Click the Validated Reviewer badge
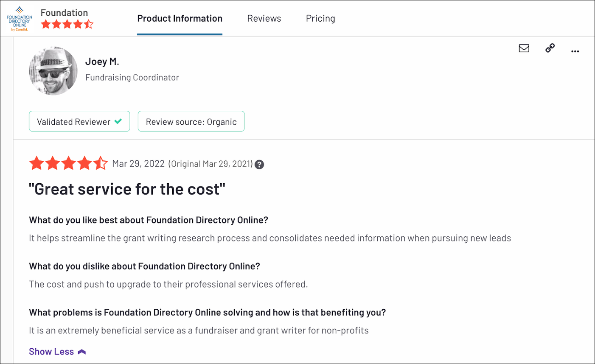This screenshot has height=364, width=595. [79, 121]
